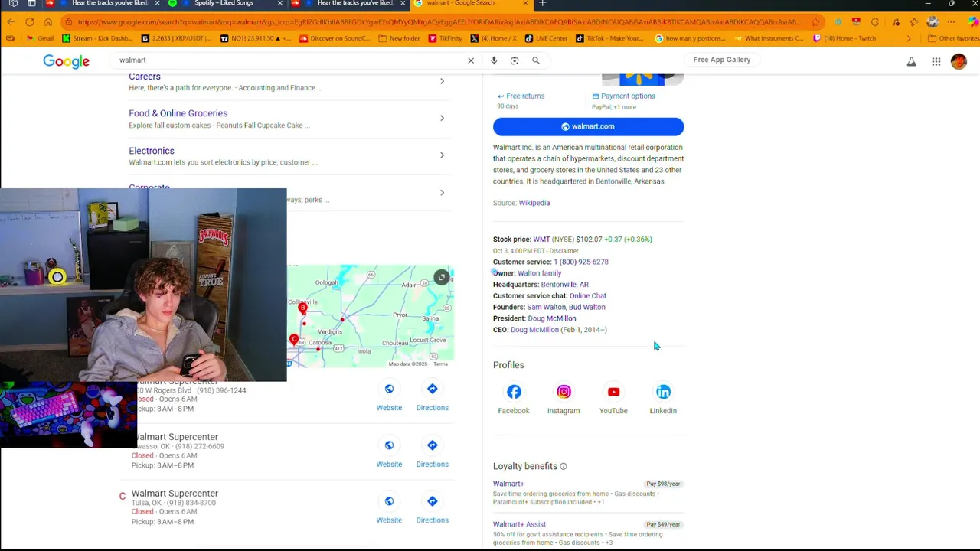The width and height of the screenshot is (980, 551).
Task: Click the browser address bar URL
Action: 440,22
